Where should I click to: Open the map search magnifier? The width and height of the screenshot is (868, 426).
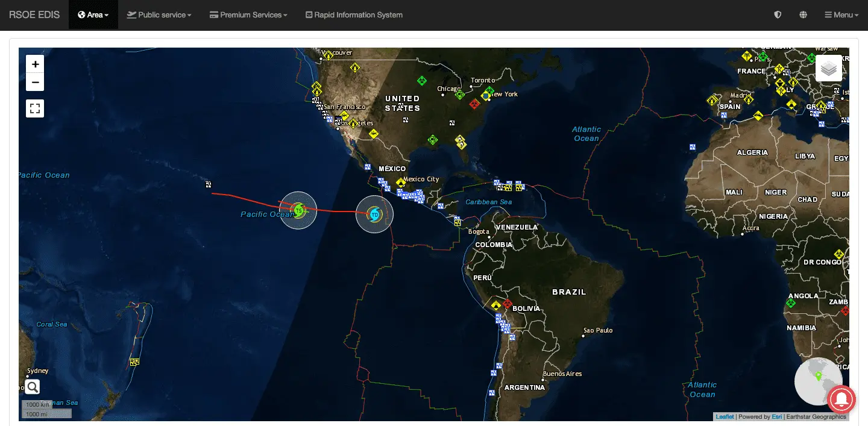33,387
